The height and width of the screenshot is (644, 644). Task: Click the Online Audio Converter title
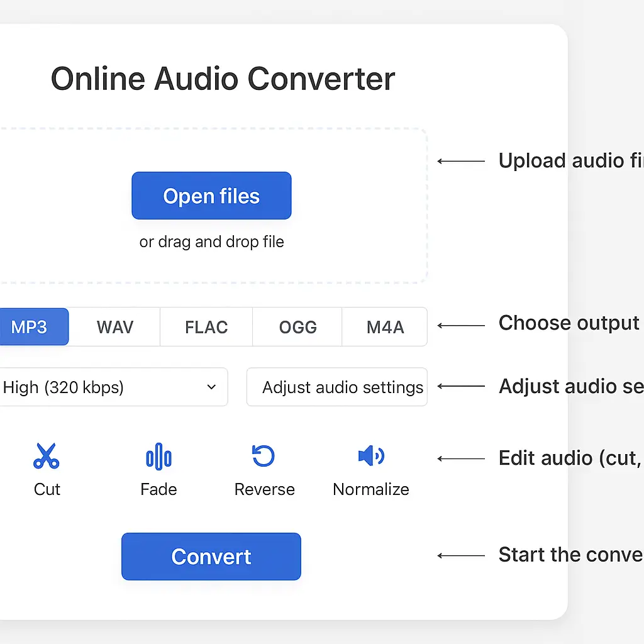(x=223, y=78)
